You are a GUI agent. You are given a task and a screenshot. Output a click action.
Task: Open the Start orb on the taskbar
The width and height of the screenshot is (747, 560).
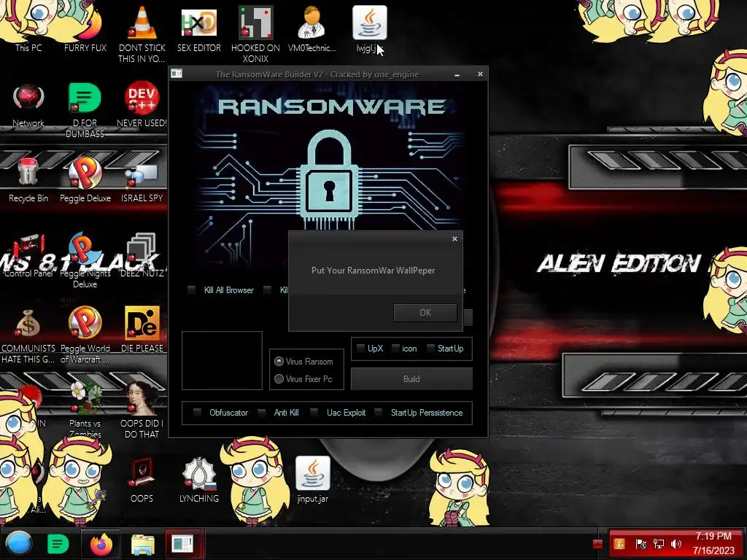tap(19, 543)
